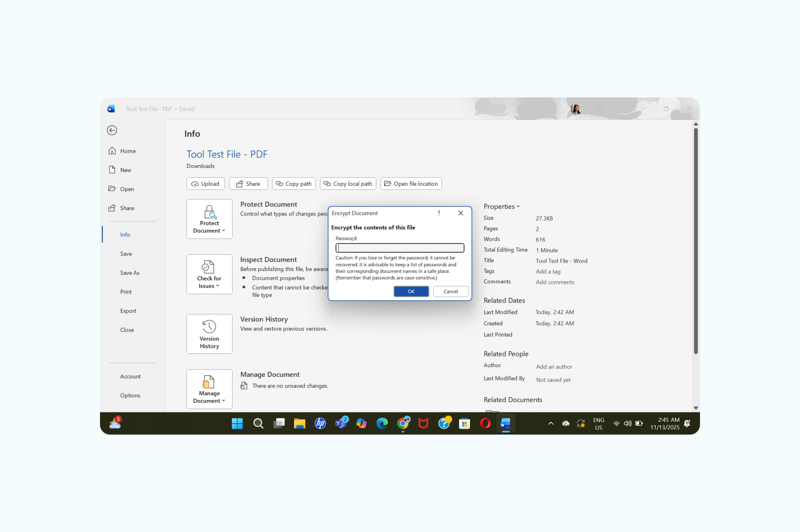Copy the local path
The image size is (800, 532).
348,184
